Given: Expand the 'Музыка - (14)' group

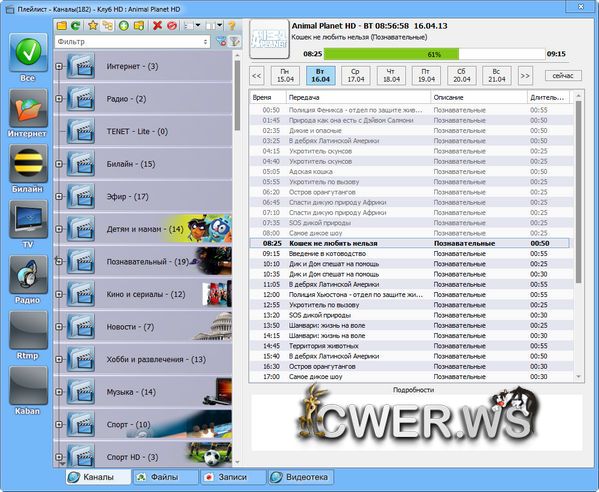Looking at the screenshot, I should [x=59, y=392].
